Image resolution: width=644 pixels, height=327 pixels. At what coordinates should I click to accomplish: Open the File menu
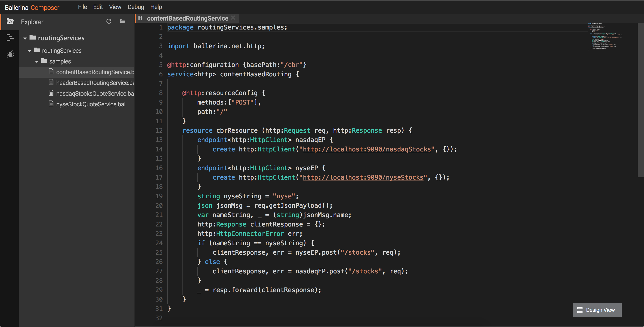point(82,7)
